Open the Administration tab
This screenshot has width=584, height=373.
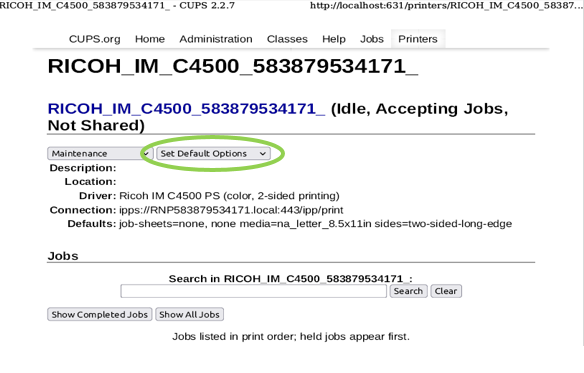(216, 39)
